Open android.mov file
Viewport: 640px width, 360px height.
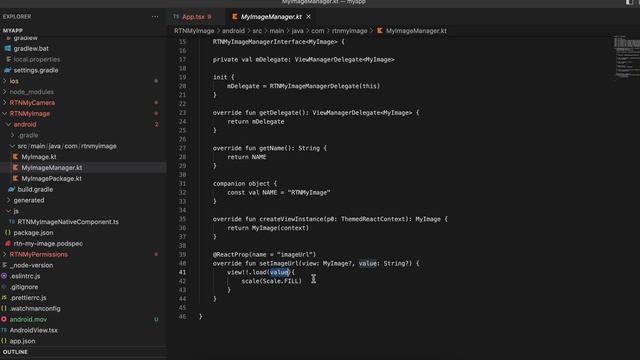pyautogui.click(x=28, y=319)
